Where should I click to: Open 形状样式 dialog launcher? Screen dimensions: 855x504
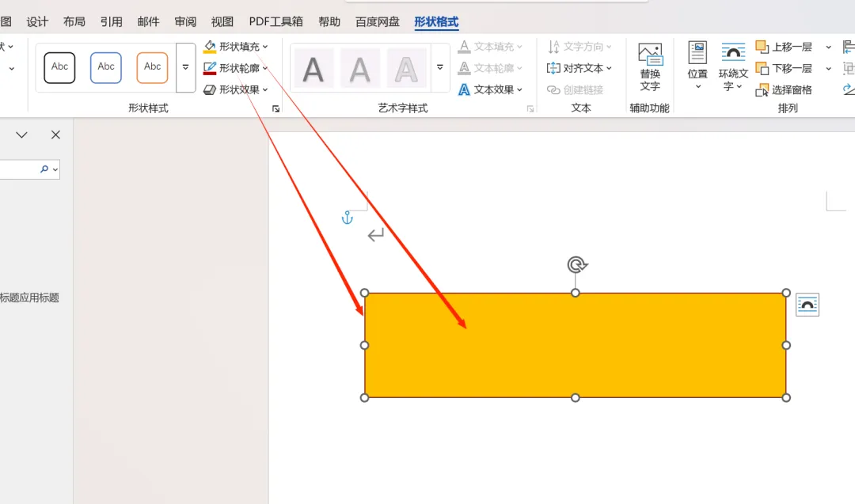click(x=276, y=109)
